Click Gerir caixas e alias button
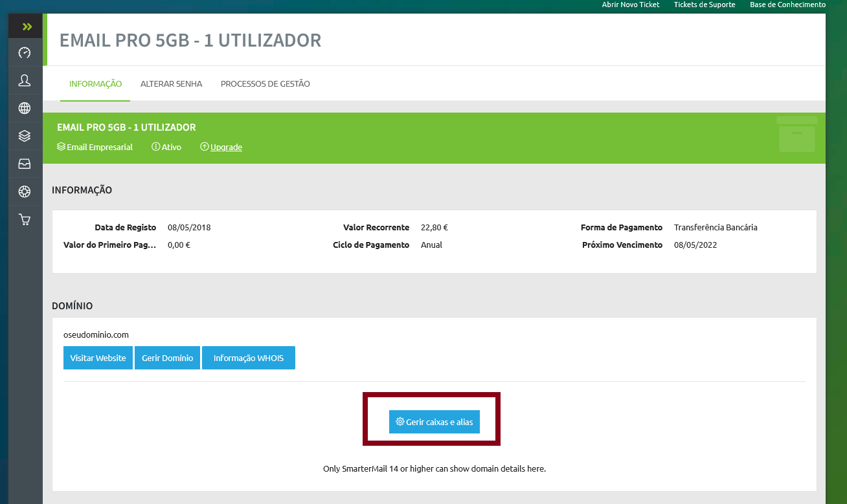This screenshot has width=847, height=504. (434, 422)
